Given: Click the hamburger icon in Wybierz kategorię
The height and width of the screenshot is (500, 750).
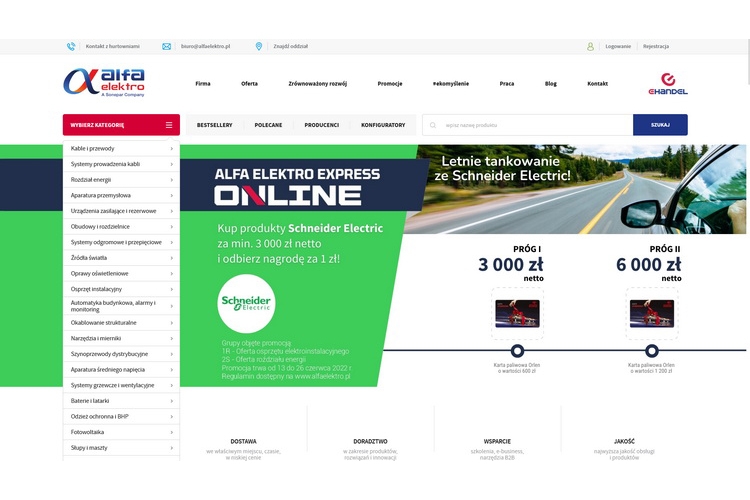Looking at the screenshot, I should coord(169,125).
